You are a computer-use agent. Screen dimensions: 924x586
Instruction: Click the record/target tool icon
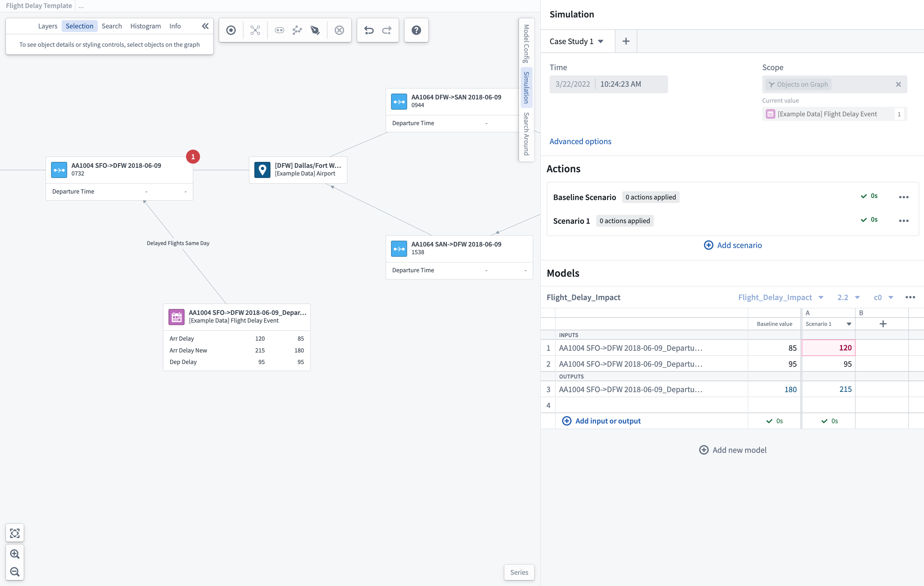(x=231, y=30)
